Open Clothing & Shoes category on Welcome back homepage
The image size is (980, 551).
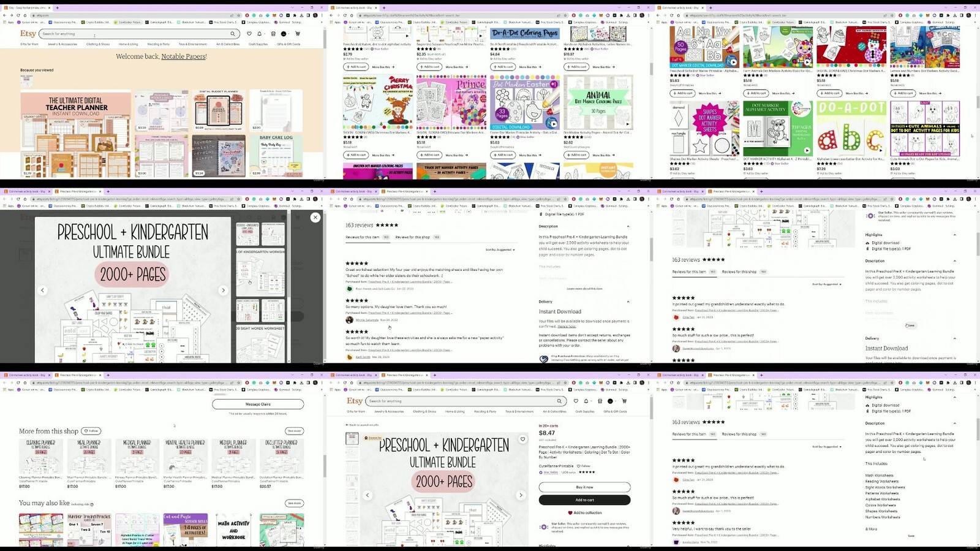point(98,44)
